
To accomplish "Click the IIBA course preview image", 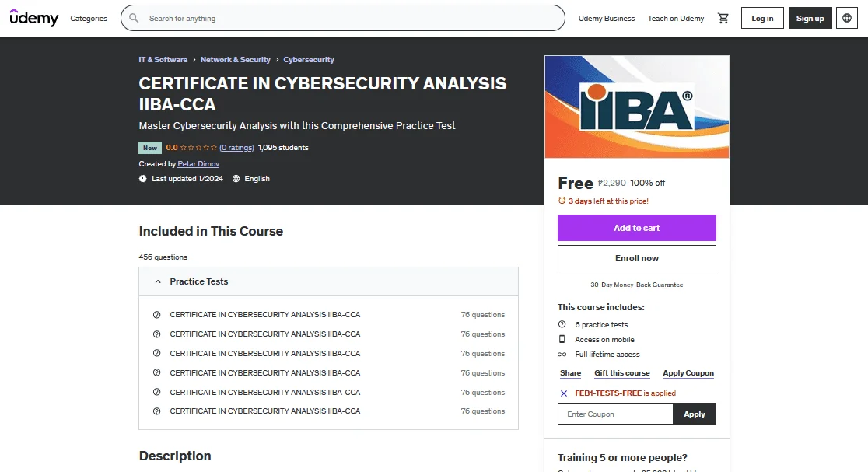I will 636,107.
